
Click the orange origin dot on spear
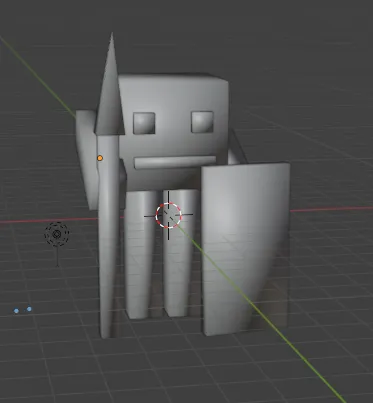tap(100, 158)
